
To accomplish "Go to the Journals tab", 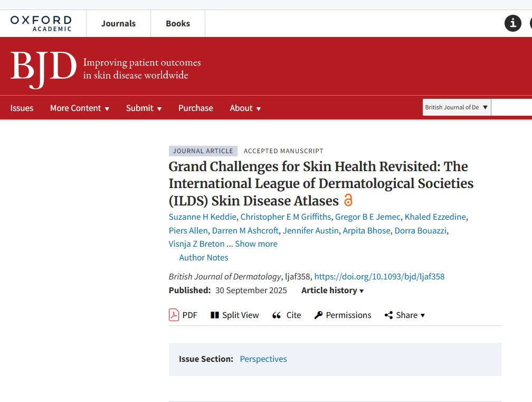I will 118,24.
